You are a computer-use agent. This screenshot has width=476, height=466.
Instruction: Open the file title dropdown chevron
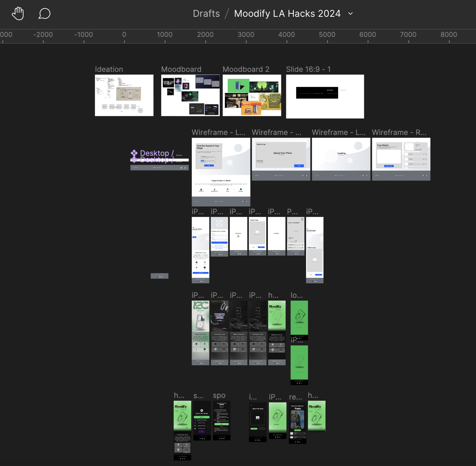350,14
